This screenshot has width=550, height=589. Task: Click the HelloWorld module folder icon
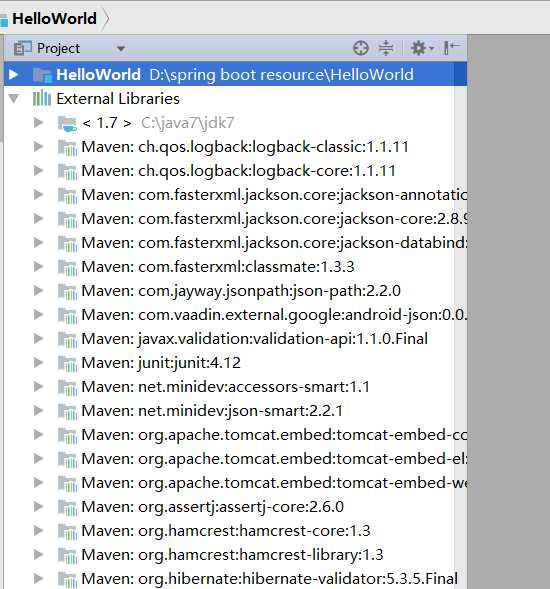click(x=42, y=75)
